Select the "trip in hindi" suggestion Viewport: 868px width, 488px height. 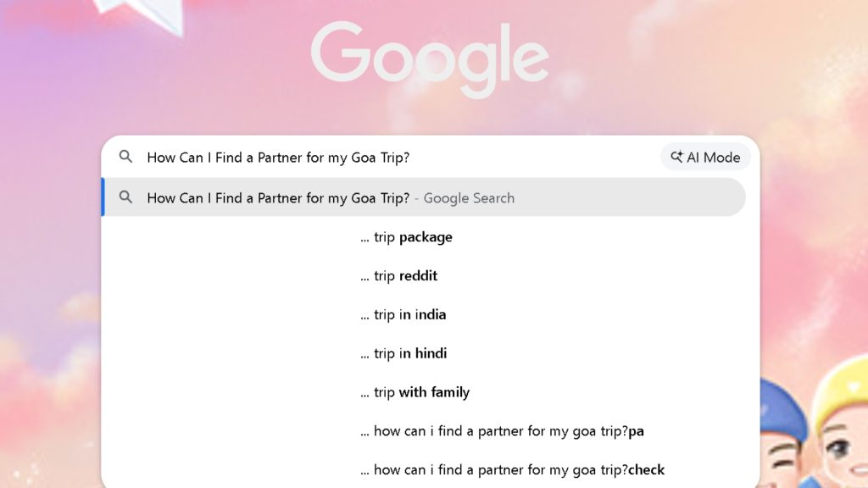(403, 353)
